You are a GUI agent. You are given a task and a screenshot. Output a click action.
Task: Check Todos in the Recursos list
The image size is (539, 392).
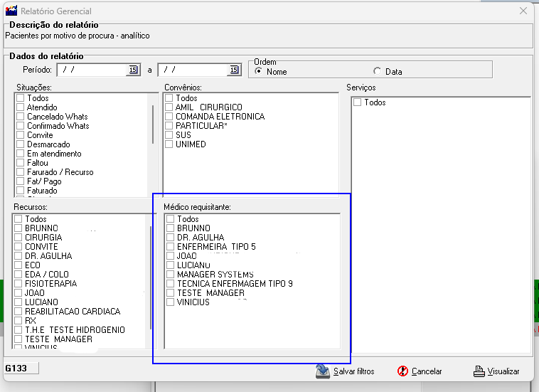[x=18, y=219]
